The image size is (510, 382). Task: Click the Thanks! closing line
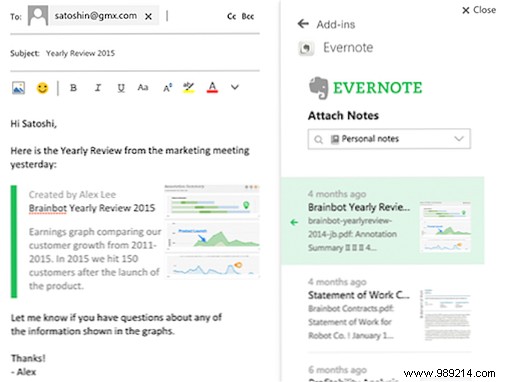click(28, 358)
